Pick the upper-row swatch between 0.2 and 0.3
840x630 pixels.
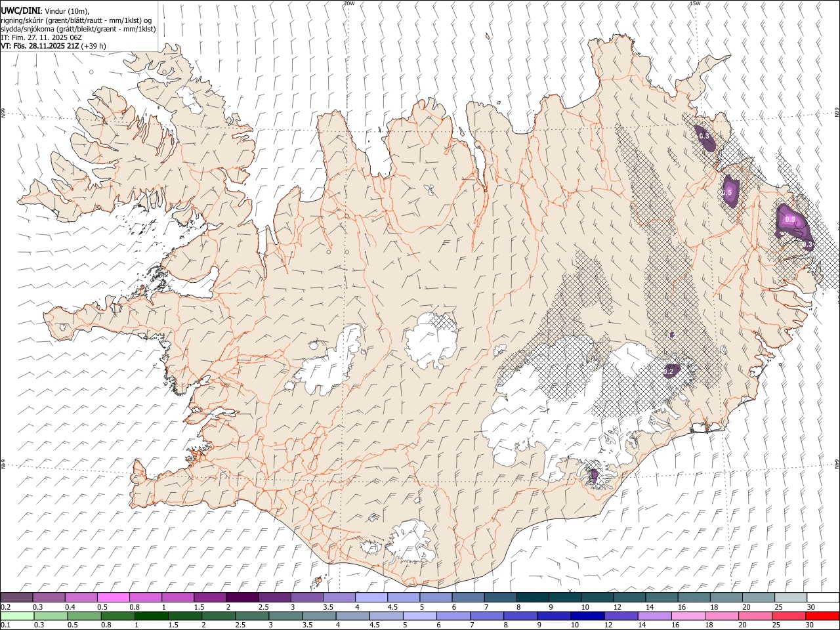tap(16, 597)
